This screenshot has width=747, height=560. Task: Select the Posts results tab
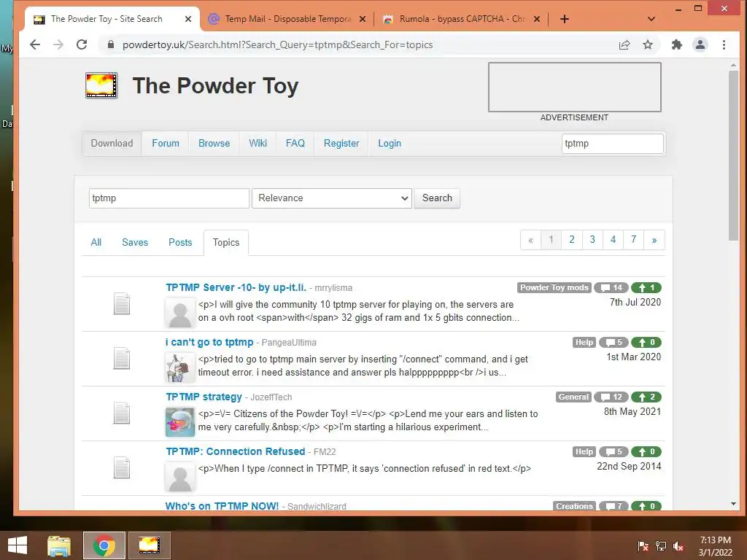pyautogui.click(x=180, y=242)
